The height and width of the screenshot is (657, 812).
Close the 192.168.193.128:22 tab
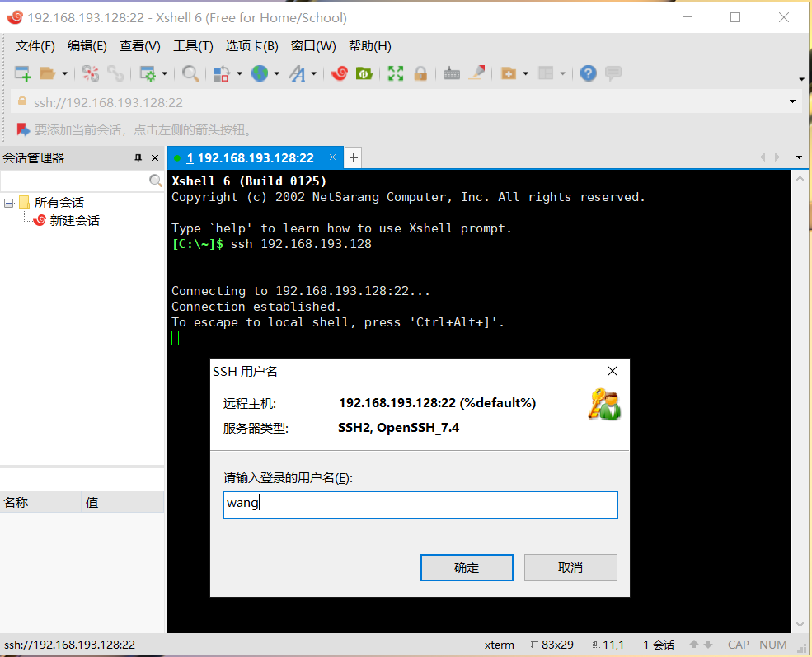(x=332, y=157)
